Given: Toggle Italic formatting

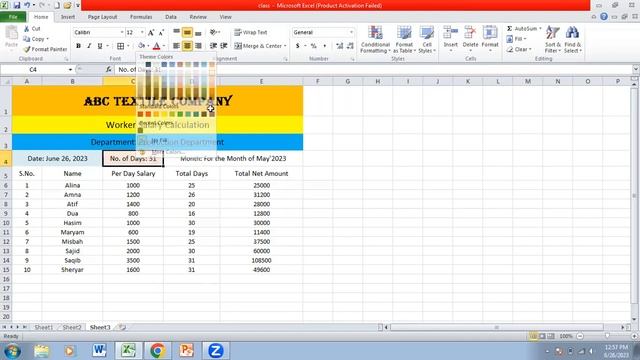Looking at the screenshot, I should point(89,46).
